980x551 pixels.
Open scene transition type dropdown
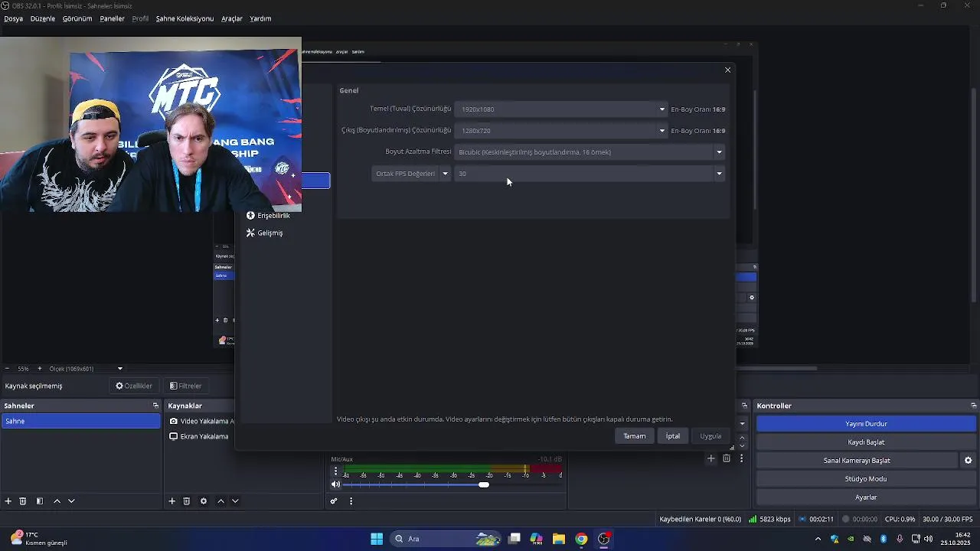pyautogui.click(x=742, y=423)
